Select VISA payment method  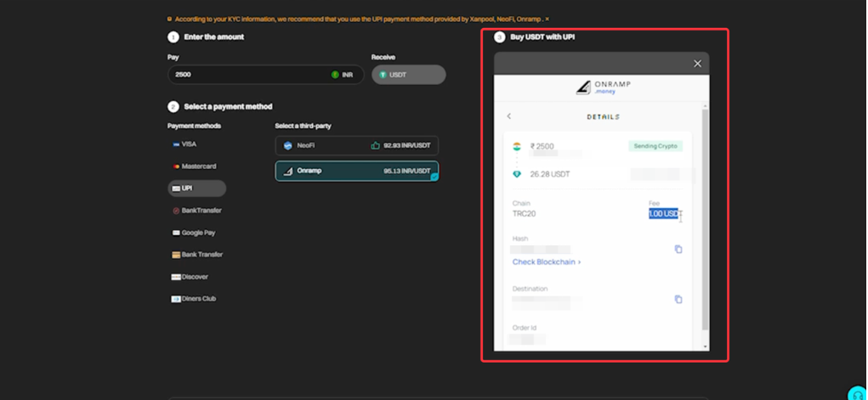189,144
